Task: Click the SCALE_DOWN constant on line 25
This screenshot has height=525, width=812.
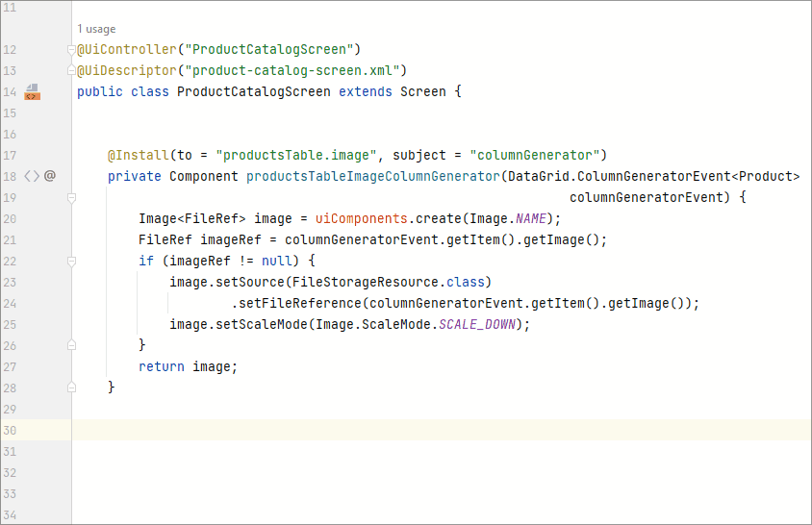Action: point(482,324)
